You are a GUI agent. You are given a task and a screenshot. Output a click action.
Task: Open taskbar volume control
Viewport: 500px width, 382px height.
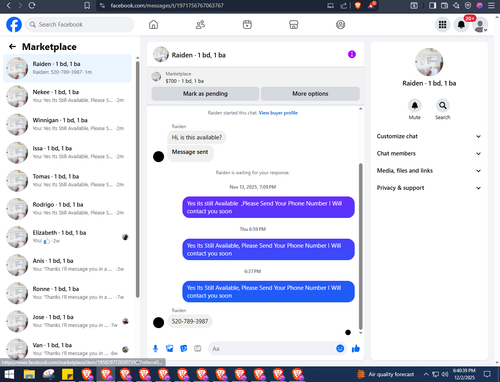pos(445,374)
